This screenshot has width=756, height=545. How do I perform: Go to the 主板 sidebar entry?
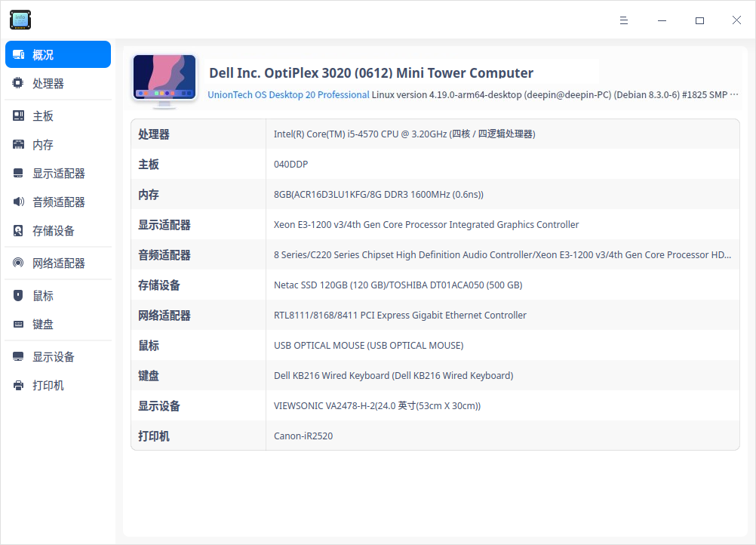(x=58, y=115)
